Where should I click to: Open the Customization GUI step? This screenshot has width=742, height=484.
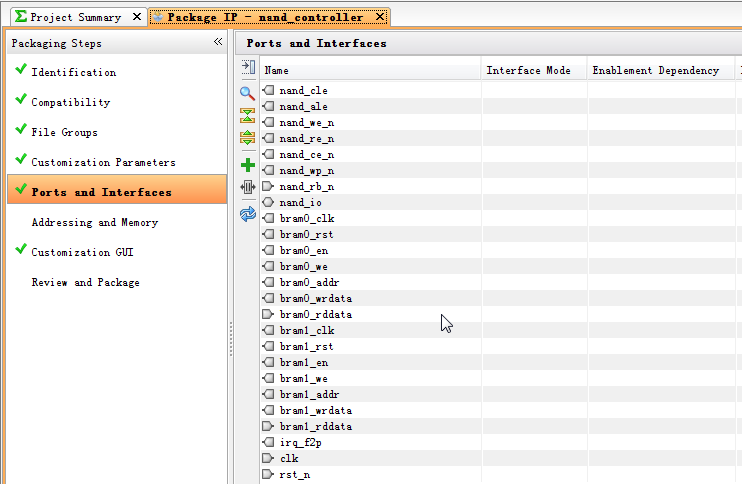click(x=82, y=252)
